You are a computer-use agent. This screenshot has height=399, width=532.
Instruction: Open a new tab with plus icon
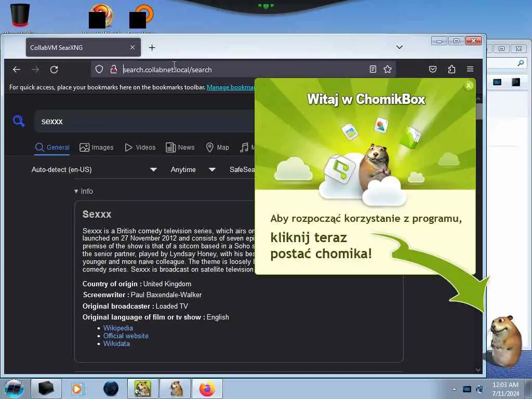tap(152, 47)
